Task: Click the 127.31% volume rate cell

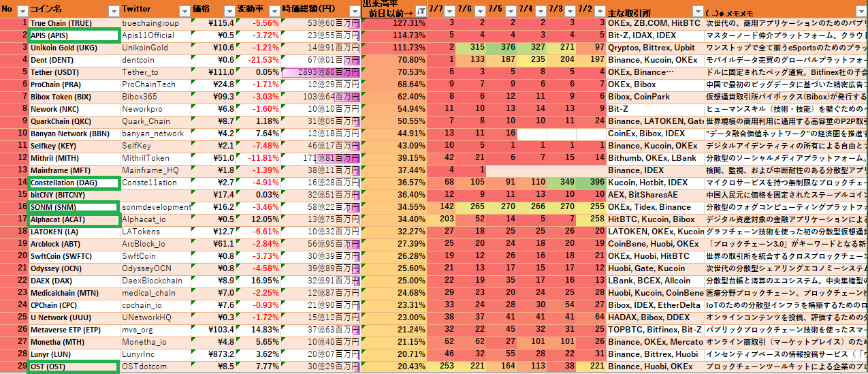Action: click(x=395, y=23)
